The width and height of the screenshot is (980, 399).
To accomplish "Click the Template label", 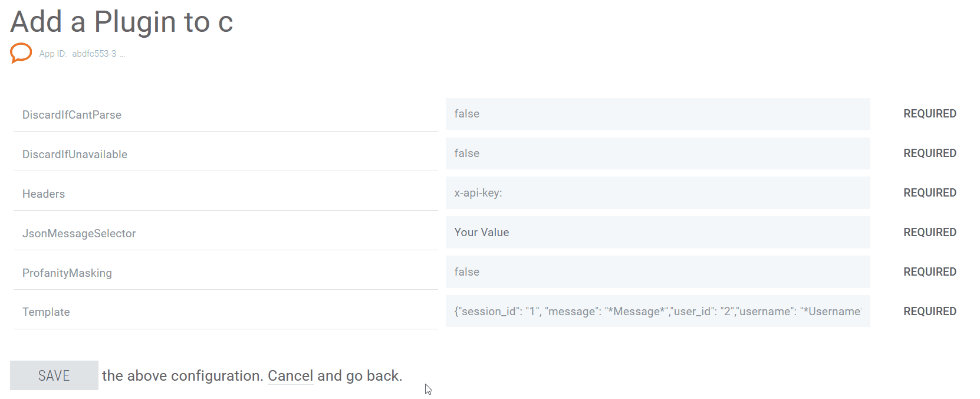I will [x=46, y=312].
